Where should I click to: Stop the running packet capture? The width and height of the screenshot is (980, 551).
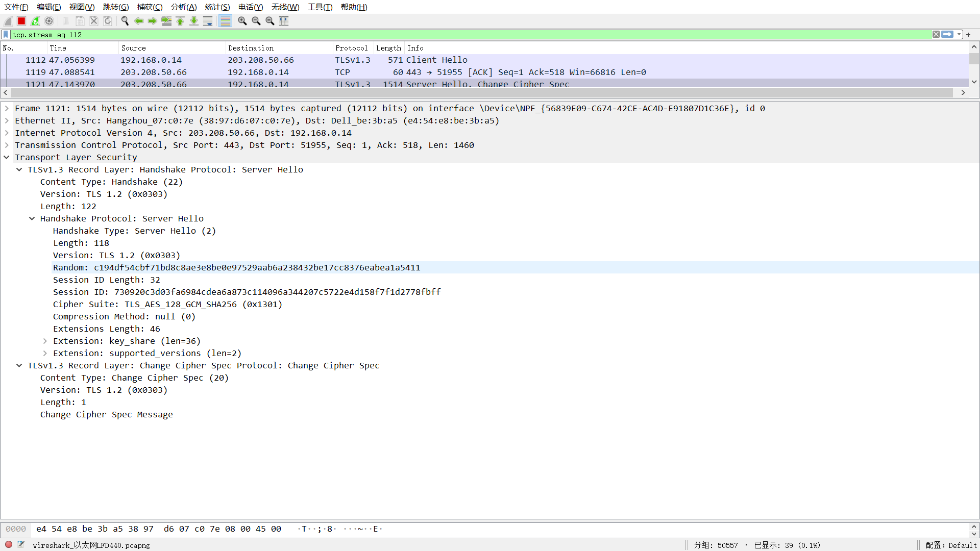point(21,21)
